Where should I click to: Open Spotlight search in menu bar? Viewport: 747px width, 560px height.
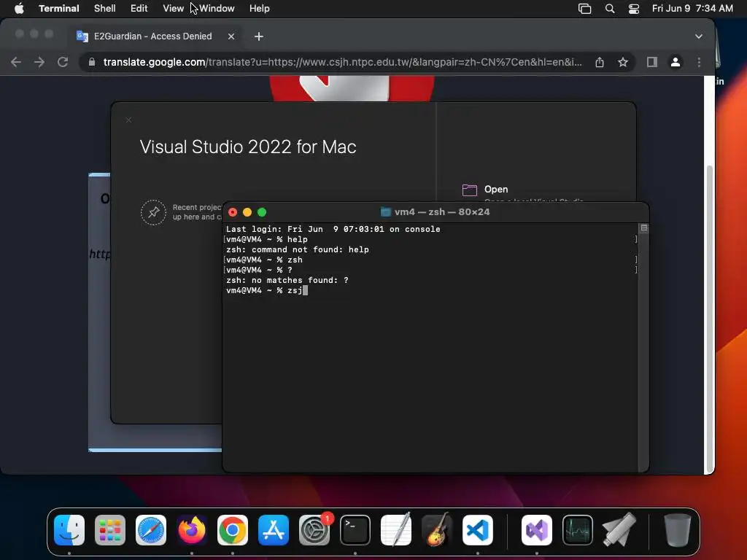(x=609, y=9)
